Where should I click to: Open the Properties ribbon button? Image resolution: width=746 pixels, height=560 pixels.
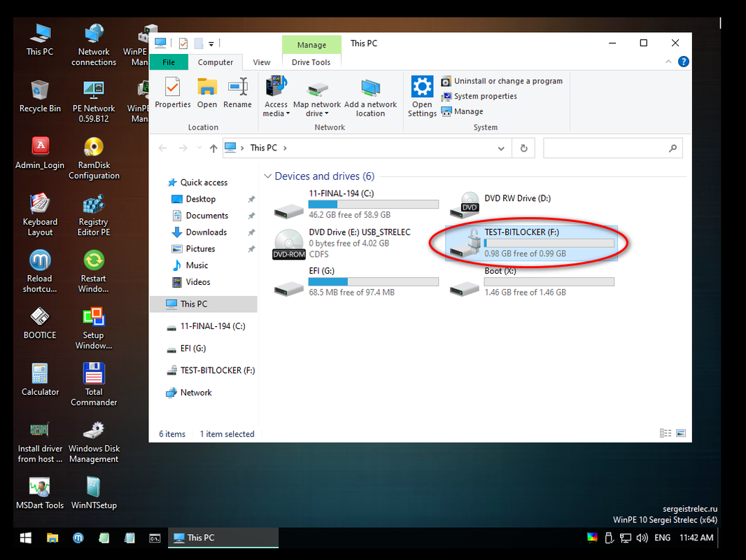[x=172, y=93]
